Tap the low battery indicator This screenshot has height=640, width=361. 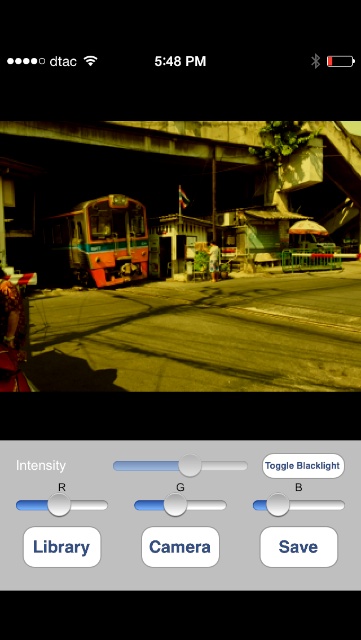coord(341,61)
